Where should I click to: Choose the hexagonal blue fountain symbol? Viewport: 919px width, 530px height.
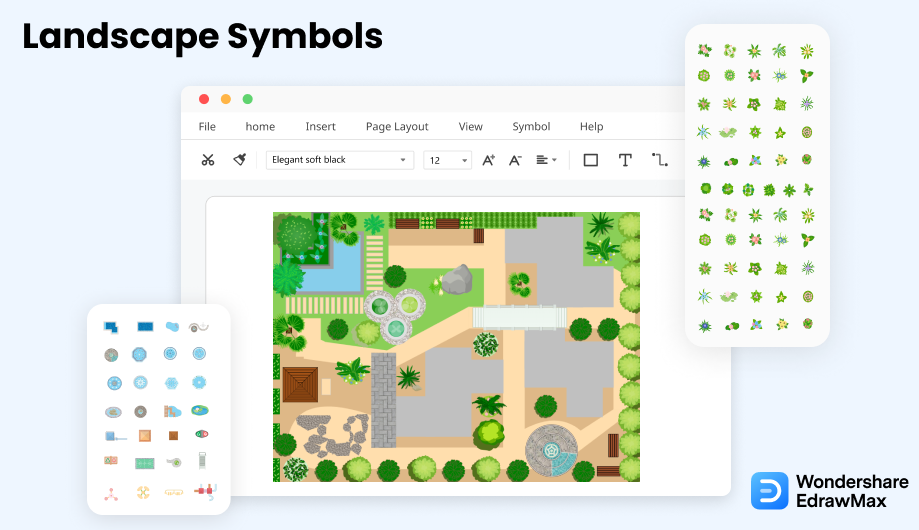pyautogui.click(x=171, y=383)
